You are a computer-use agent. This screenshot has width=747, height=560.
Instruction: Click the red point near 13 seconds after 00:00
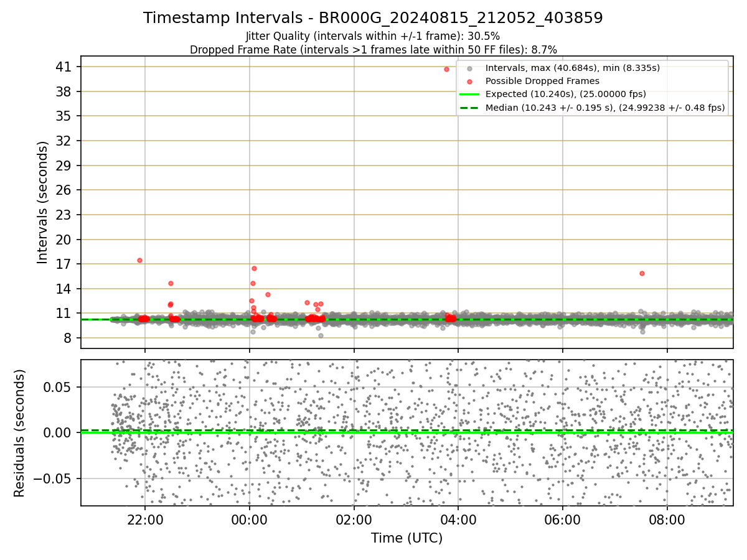click(268, 294)
